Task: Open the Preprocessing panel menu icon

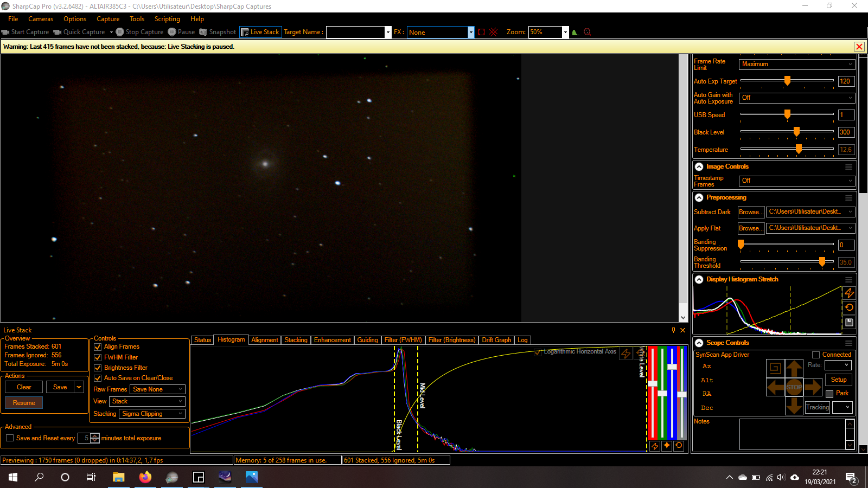Action: [x=848, y=198]
